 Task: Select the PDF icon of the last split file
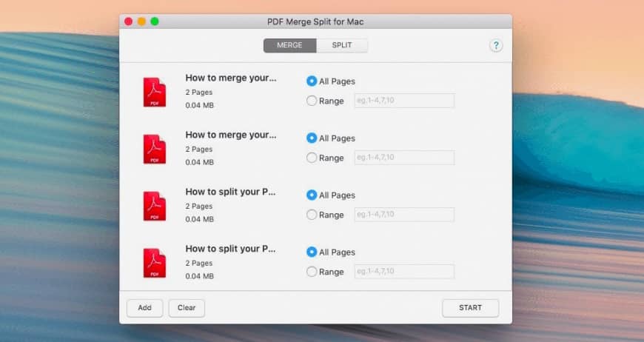pos(155,264)
